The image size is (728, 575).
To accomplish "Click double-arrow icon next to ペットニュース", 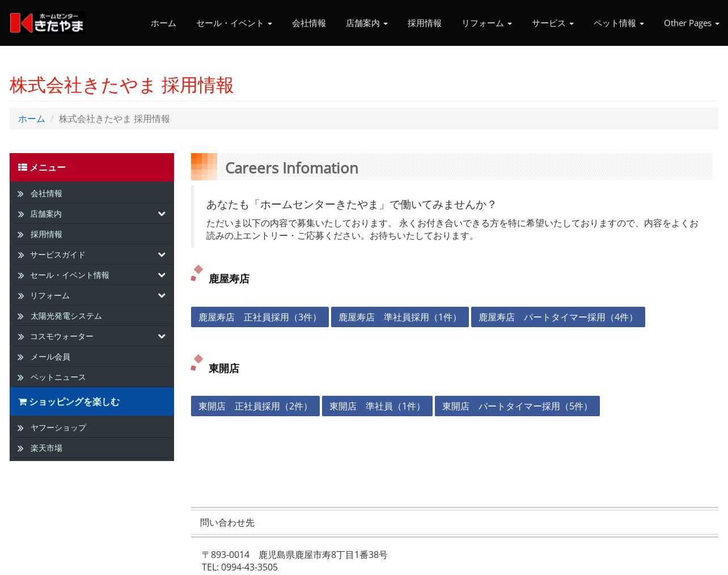I will click(x=20, y=378).
